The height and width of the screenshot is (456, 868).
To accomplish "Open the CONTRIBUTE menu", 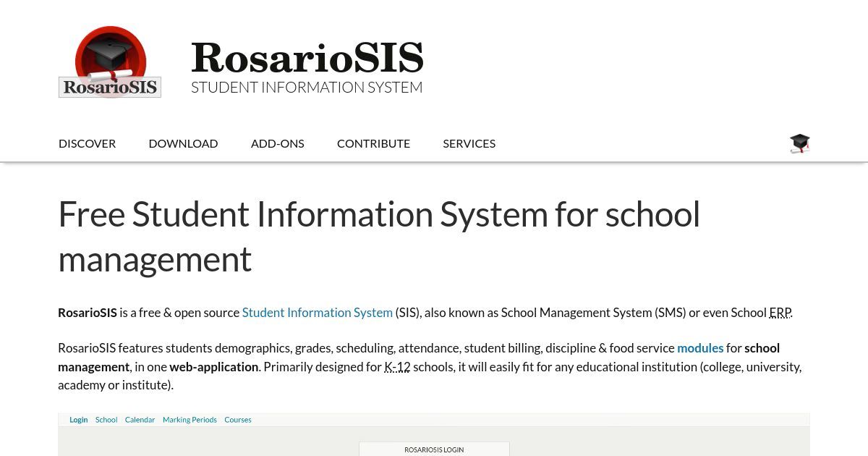I will 373,143.
